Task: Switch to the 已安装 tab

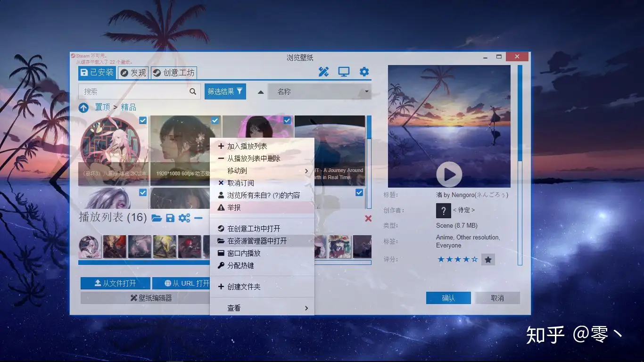Action: [97, 73]
